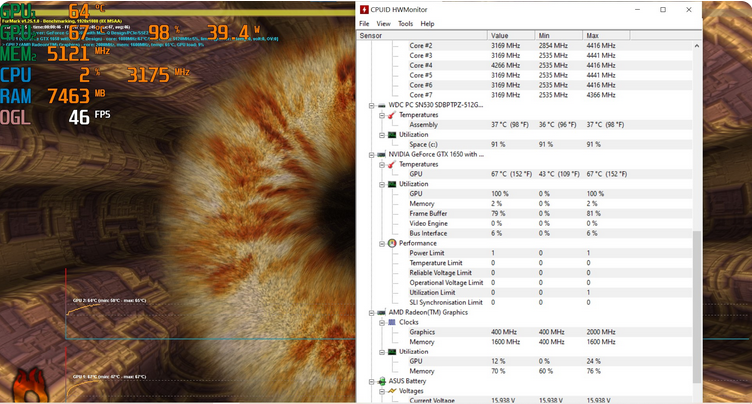The height and width of the screenshot is (404, 752).
Task: Click the HWMonitor app icon in title bar
Action: click(x=364, y=9)
